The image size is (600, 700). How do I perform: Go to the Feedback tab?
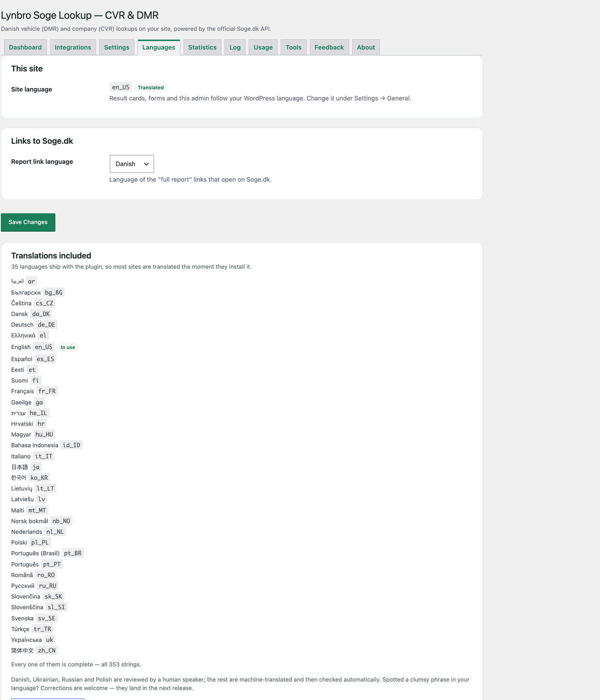pyautogui.click(x=329, y=47)
